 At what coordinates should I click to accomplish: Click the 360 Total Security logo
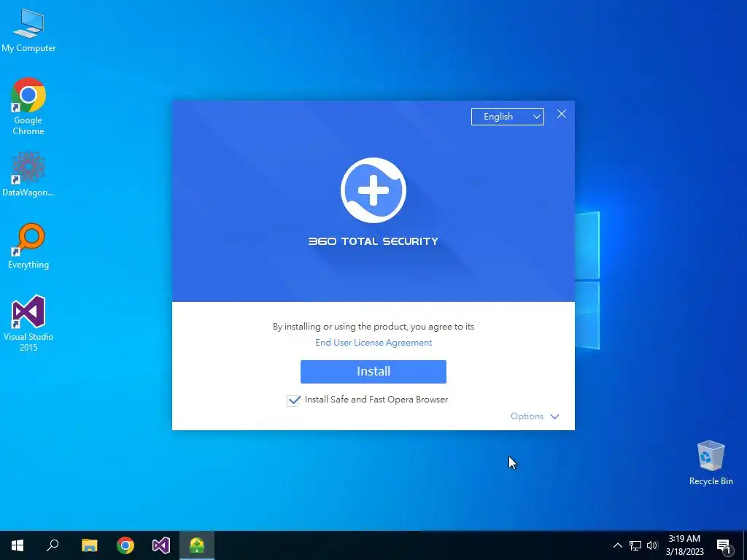[373, 190]
